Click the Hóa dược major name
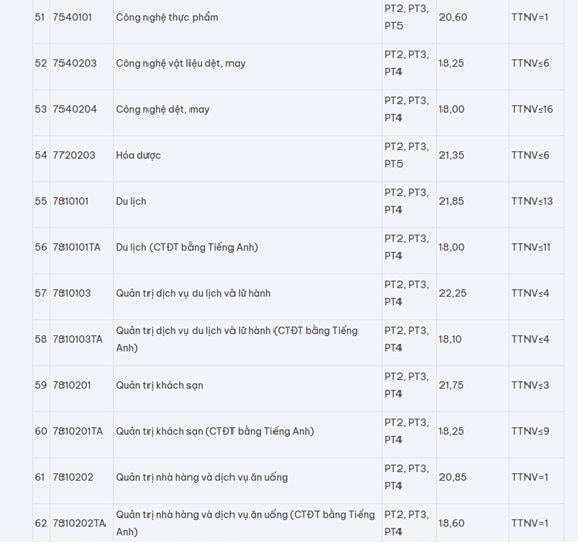 138,155
